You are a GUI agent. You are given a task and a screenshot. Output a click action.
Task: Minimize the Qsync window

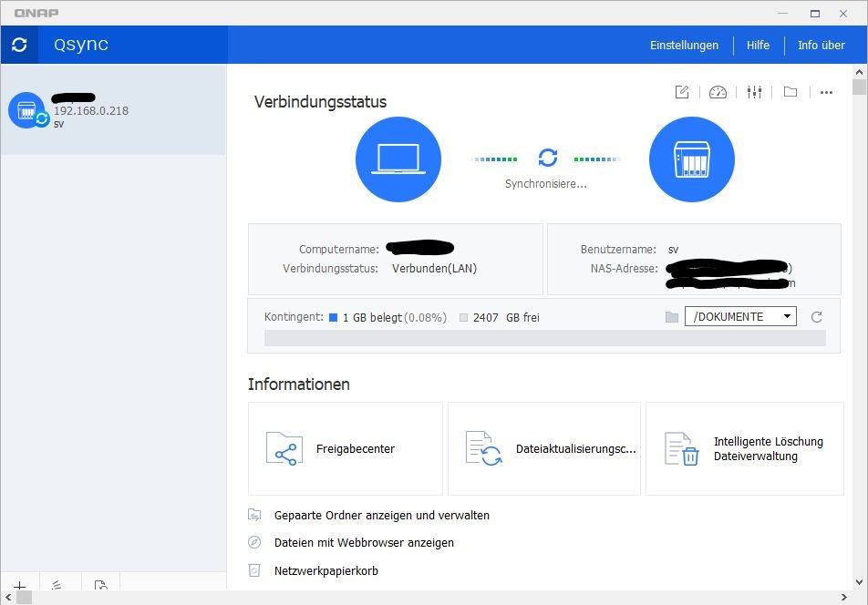782,14
